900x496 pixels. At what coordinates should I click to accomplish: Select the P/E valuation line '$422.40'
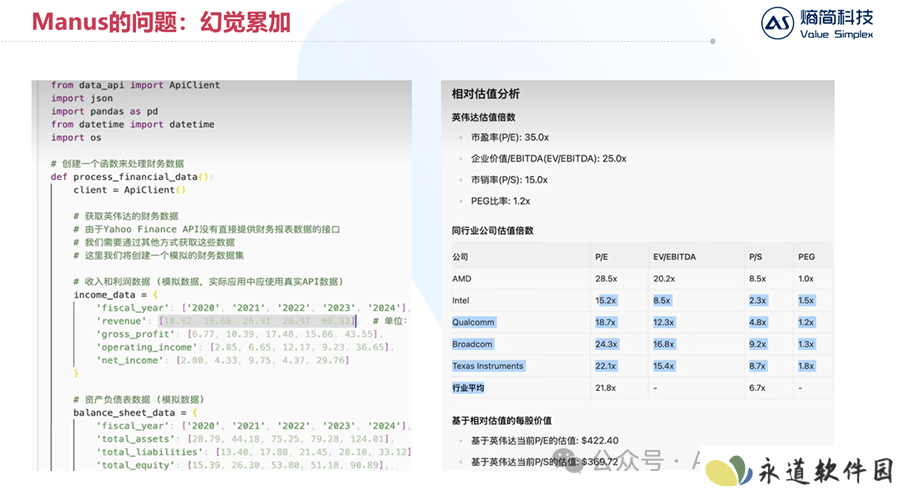point(545,440)
